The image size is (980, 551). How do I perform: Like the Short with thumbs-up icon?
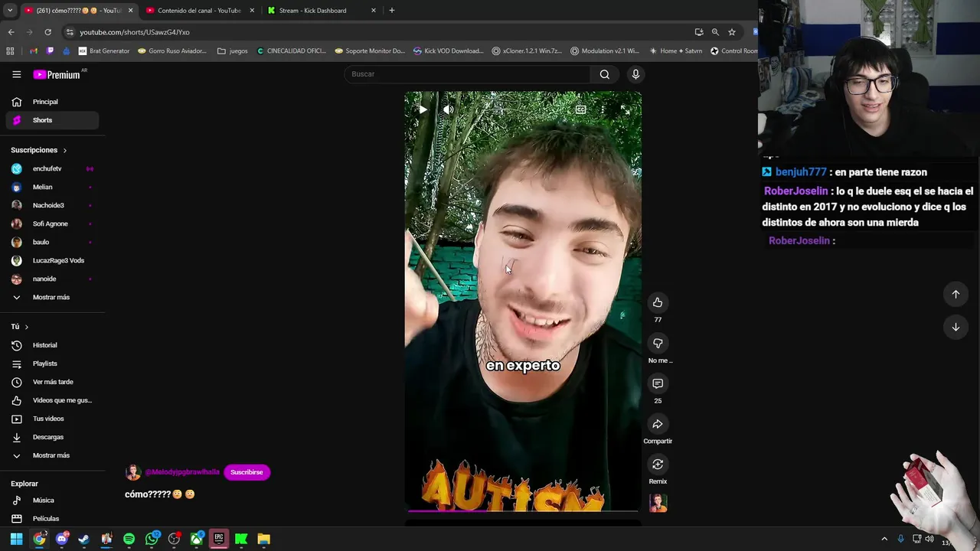coord(658,302)
